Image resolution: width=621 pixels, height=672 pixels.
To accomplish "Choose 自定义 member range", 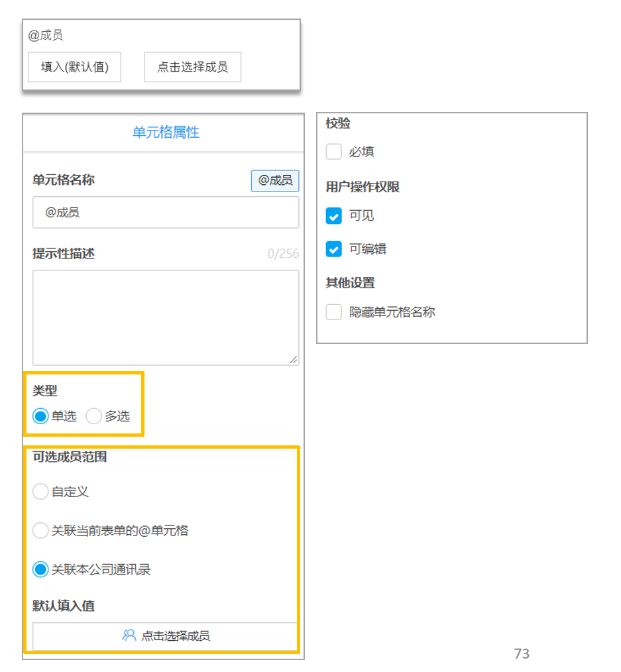I will [40, 492].
